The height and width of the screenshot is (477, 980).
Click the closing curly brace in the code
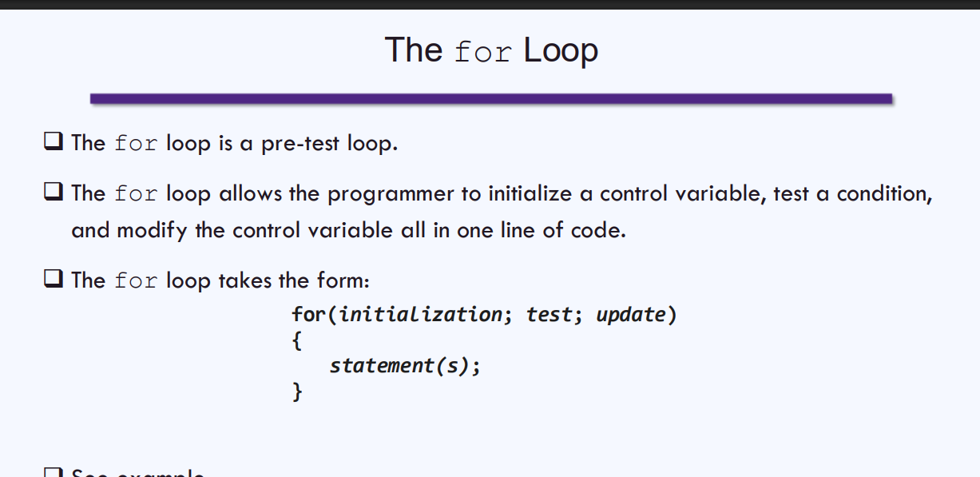(297, 392)
